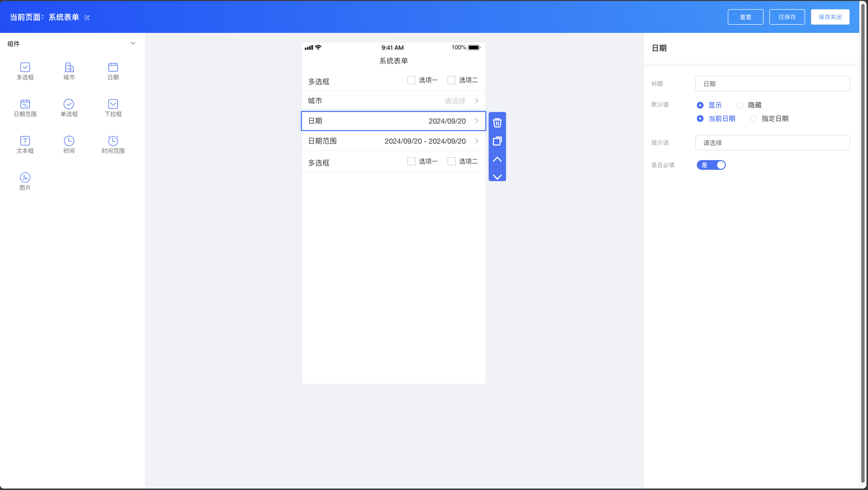868x490 pixels.
Task: Open the 日期范围 row chevron
Action: (477, 141)
